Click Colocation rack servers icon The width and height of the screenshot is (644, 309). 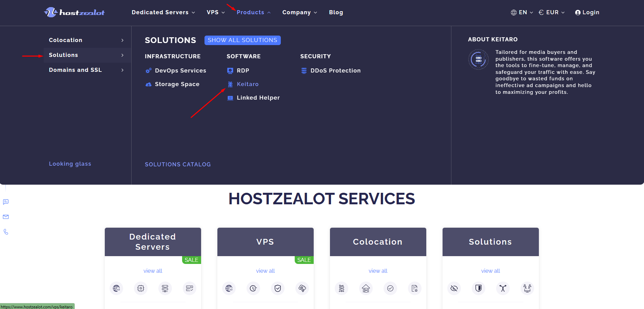341,288
